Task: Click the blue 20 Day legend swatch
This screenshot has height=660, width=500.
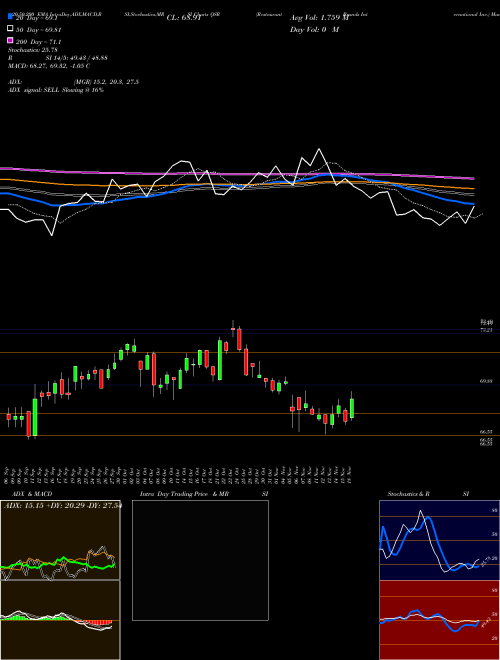Action: 10,17
